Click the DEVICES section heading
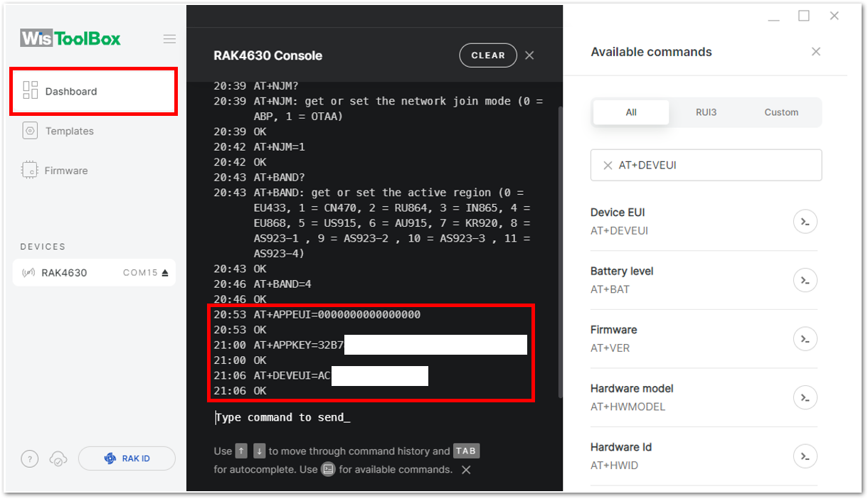The image size is (868, 499). [43, 247]
